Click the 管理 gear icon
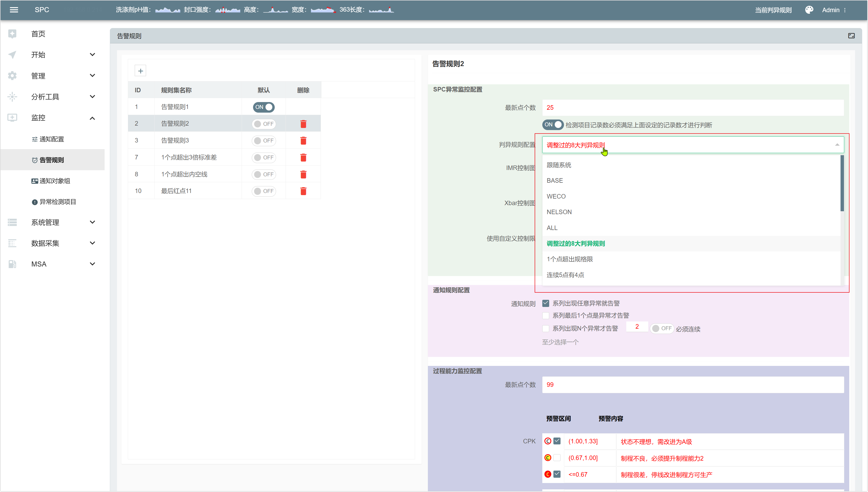Viewport: 868px width, 492px height. tap(12, 76)
